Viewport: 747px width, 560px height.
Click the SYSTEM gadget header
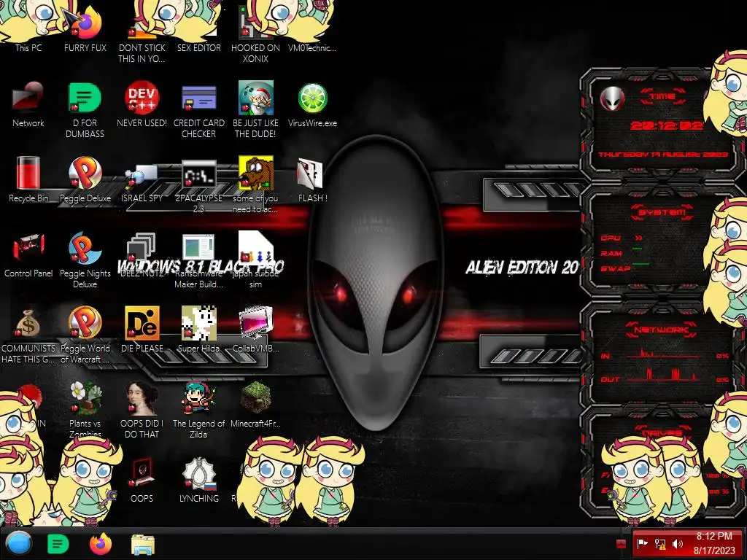(x=662, y=212)
